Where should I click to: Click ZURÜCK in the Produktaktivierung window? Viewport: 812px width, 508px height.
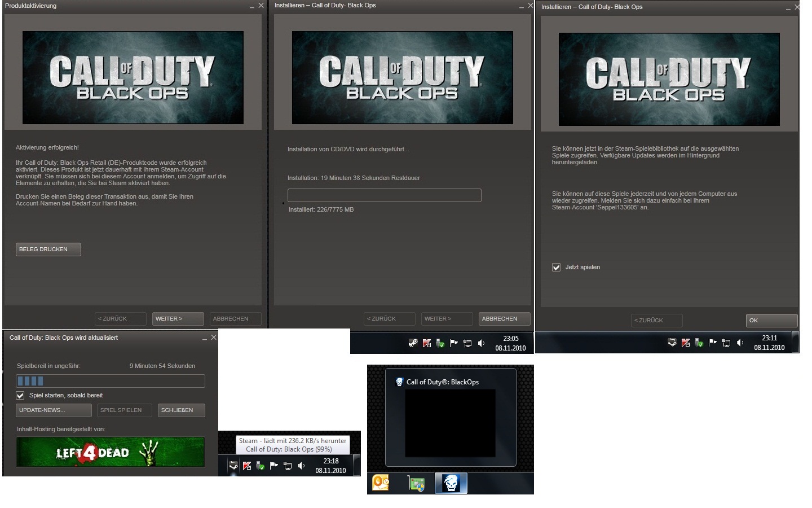[x=121, y=319]
